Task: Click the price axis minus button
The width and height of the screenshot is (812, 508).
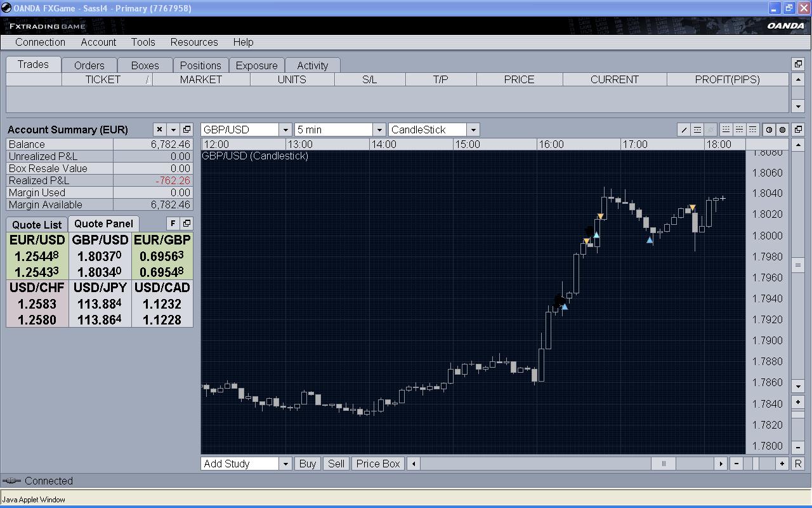Action: click(798, 448)
